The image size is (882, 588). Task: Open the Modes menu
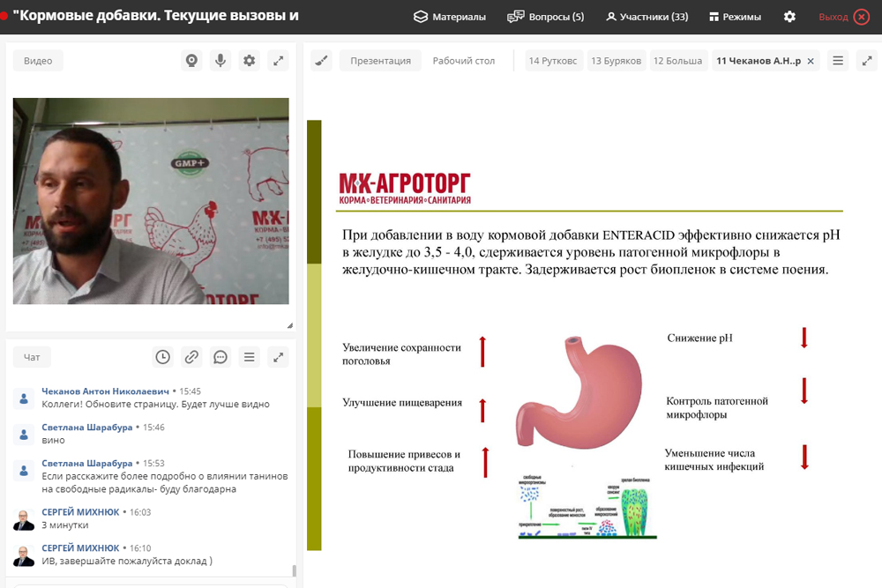pos(736,17)
